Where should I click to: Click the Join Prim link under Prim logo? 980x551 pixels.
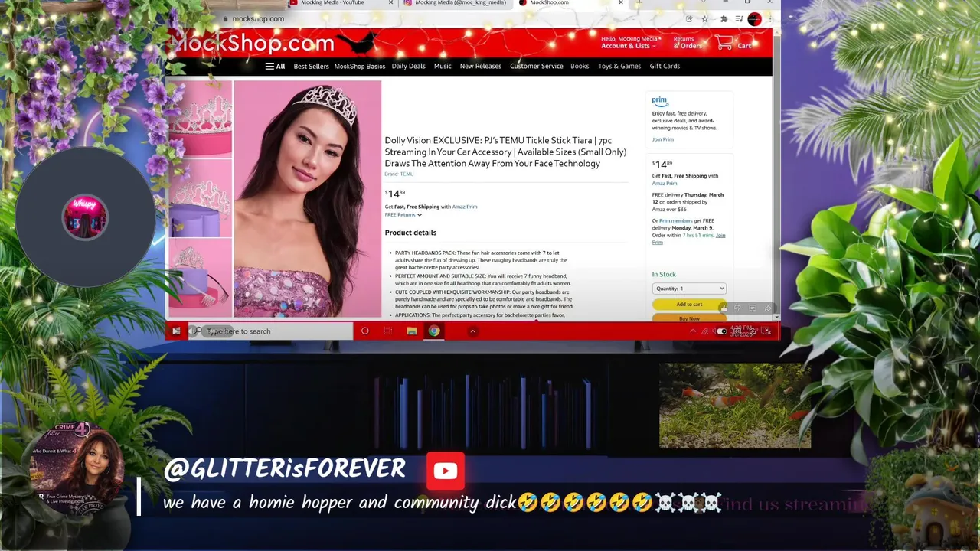(663, 139)
